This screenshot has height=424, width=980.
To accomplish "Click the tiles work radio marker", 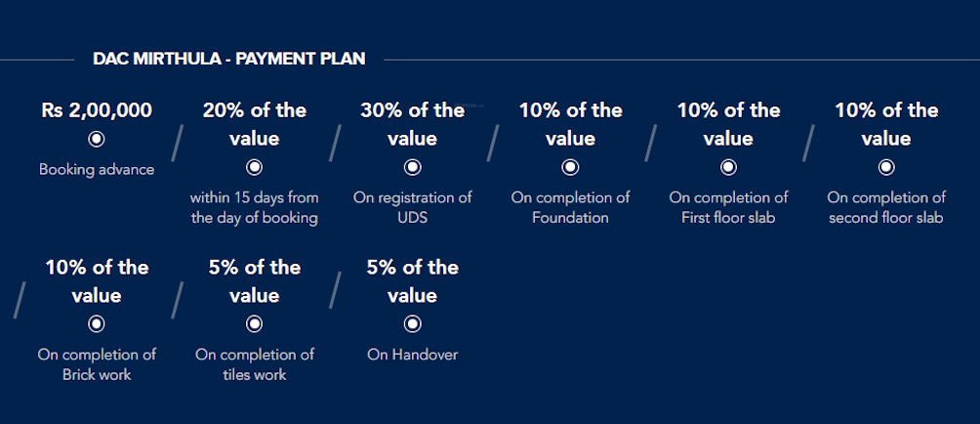I will pos(255,324).
